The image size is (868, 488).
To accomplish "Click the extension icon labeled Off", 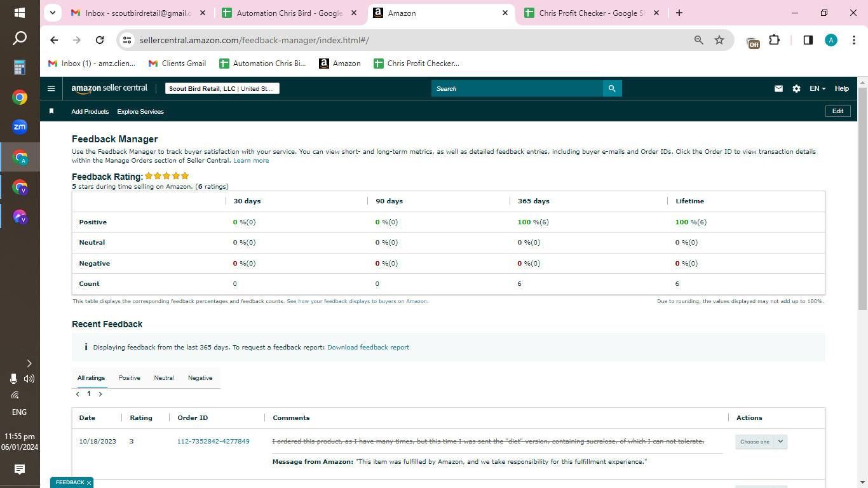I will pos(753,41).
